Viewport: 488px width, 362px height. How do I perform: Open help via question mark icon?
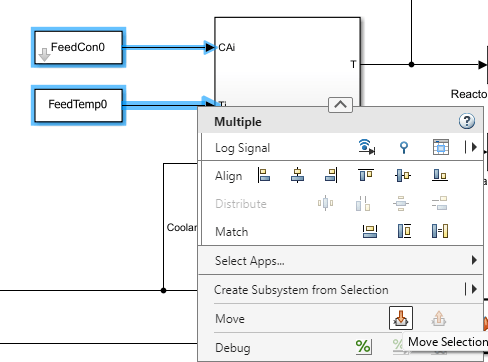coord(467,121)
